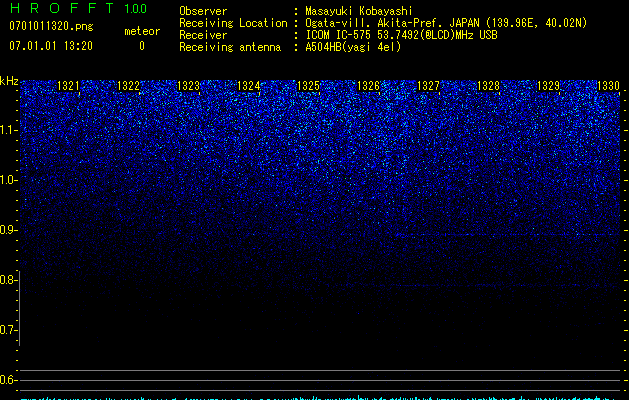Click the Receiver field label

[203, 35]
